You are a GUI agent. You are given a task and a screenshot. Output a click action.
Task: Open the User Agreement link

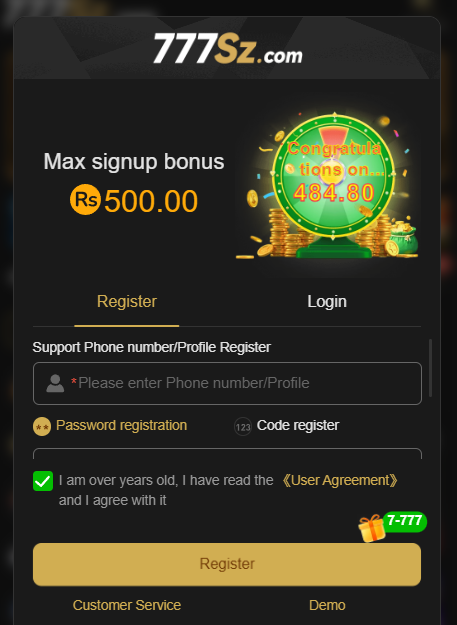pyautogui.click(x=340, y=481)
